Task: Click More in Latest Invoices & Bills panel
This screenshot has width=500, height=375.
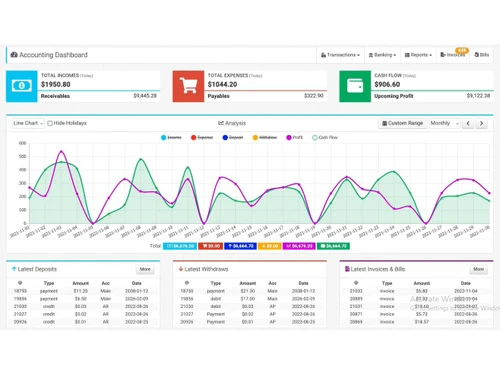Action: click(478, 269)
